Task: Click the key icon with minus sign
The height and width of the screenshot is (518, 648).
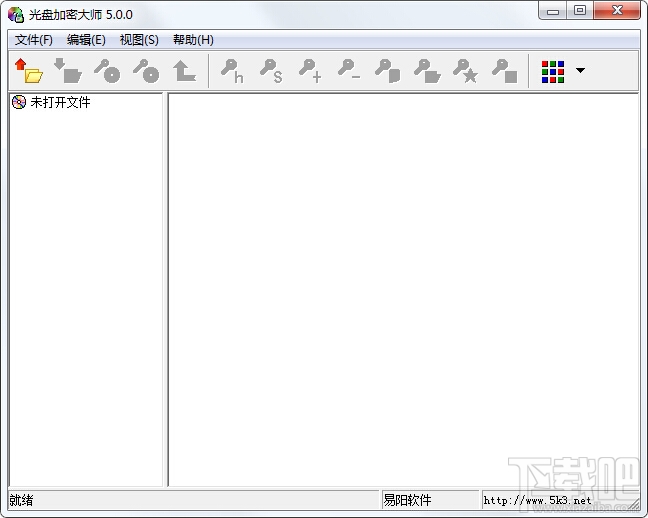Action: click(x=349, y=71)
